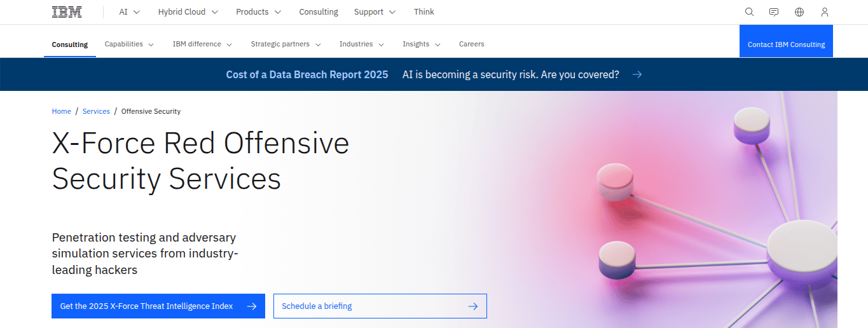Click the X-Force Red Offensive Security Services heading
This screenshot has height=328, width=868.
pos(200,161)
